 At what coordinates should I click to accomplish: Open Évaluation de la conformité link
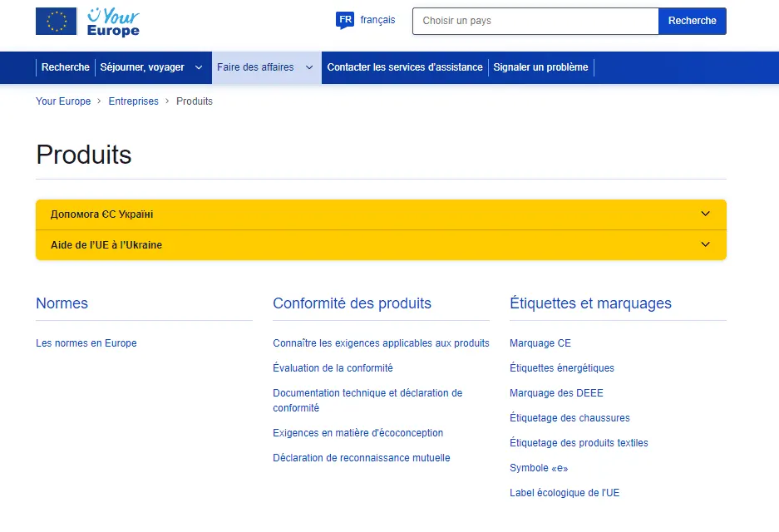click(x=333, y=368)
